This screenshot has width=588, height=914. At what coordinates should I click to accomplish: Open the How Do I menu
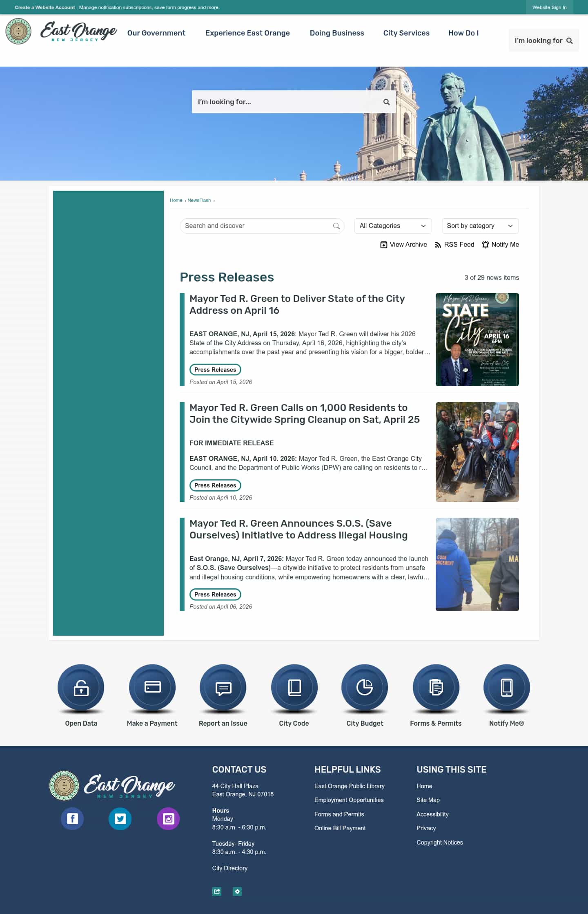tap(463, 33)
